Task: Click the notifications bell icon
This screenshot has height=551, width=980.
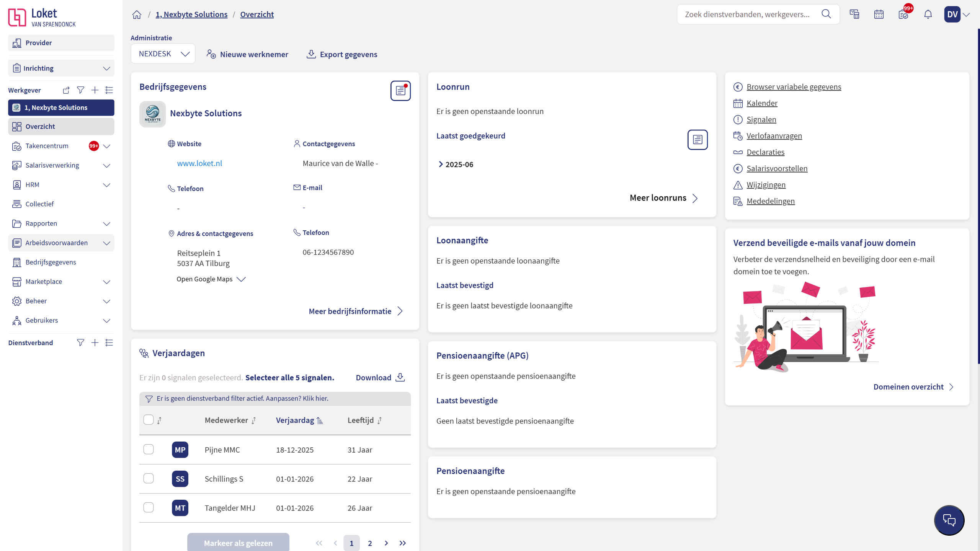Action: click(928, 15)
